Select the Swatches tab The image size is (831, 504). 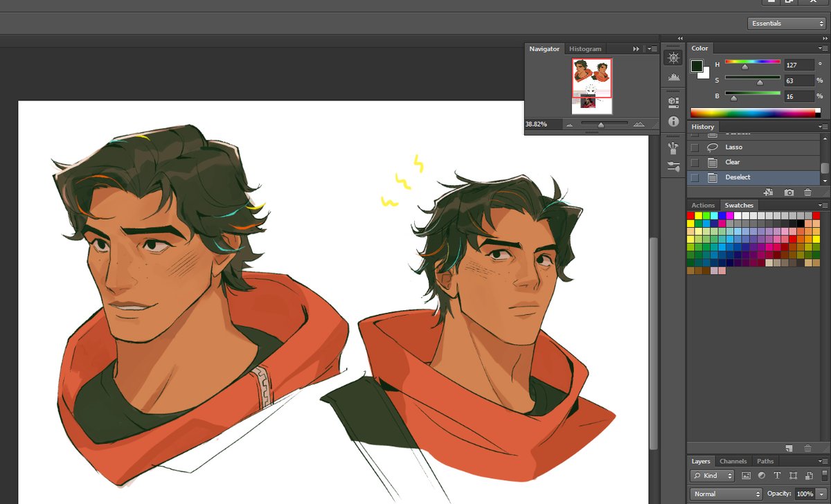(x=739, y=205)
